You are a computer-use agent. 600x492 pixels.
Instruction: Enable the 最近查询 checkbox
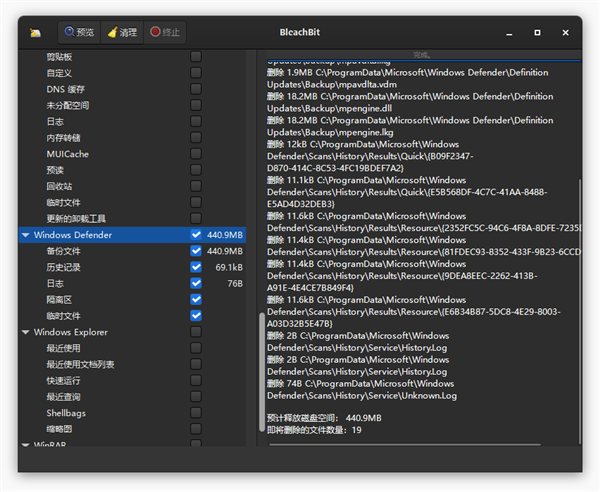[196, 397]
